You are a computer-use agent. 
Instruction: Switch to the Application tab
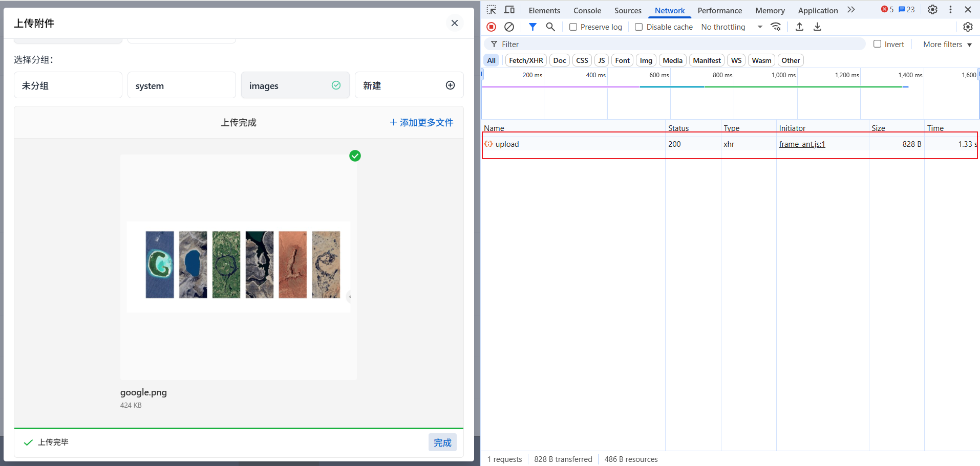pos(818,10)
